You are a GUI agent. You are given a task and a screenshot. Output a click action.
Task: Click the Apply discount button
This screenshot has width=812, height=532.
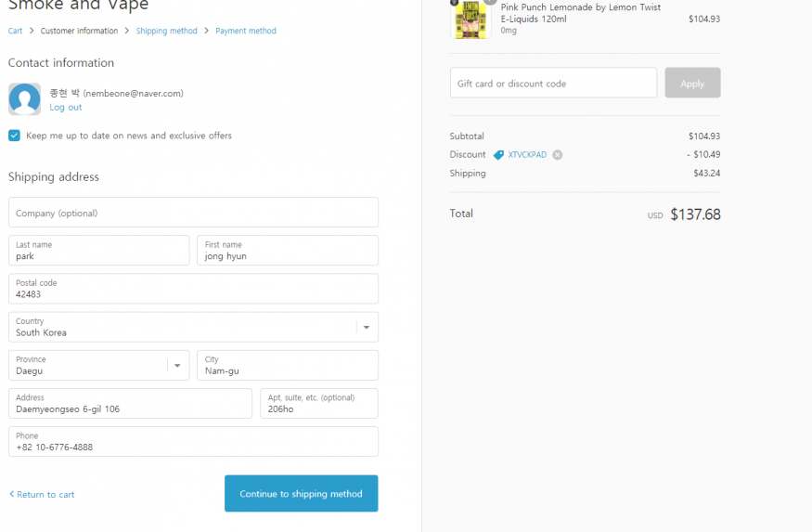(692, 84)
